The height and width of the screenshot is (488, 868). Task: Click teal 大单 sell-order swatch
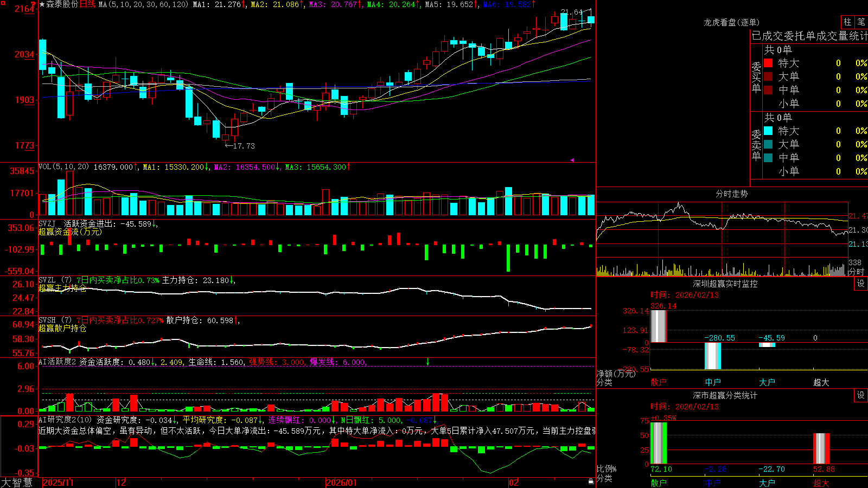768,144
